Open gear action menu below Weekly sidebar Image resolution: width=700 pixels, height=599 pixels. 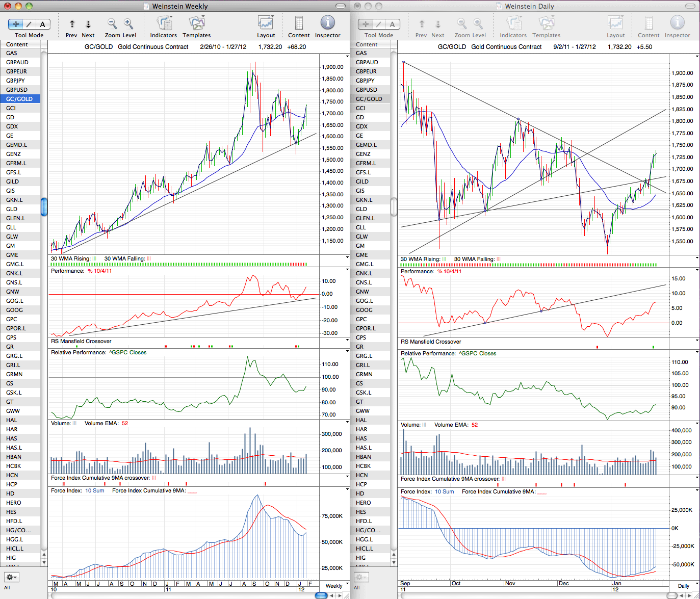click(x=11, y=577)
